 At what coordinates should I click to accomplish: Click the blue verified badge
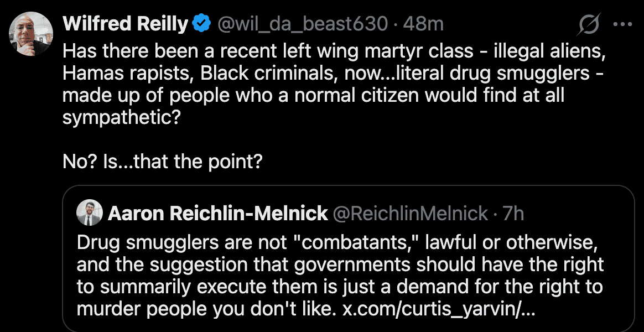click(201, 24)
